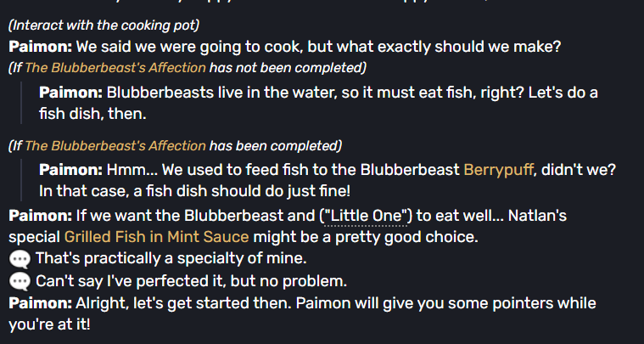Click the speech bubble icon beside "That's practically a specialty"

click(x=20, y=260)
